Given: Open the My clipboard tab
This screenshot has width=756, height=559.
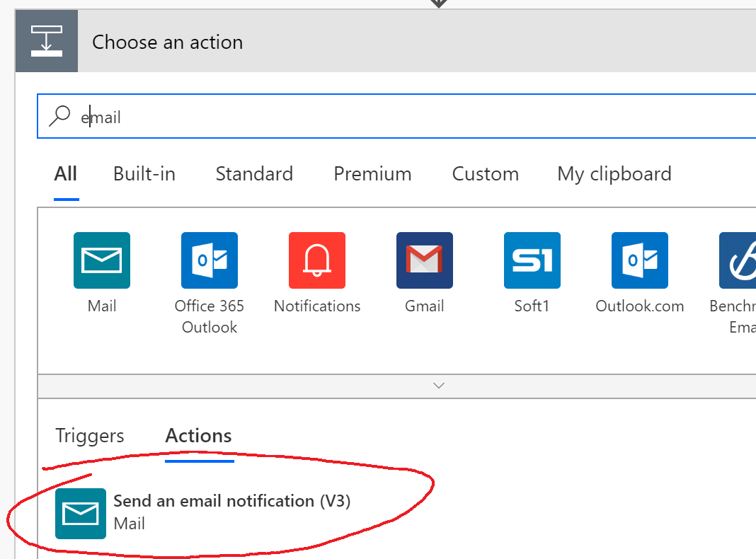Looking at the screenshot, I should pos(614,173).
